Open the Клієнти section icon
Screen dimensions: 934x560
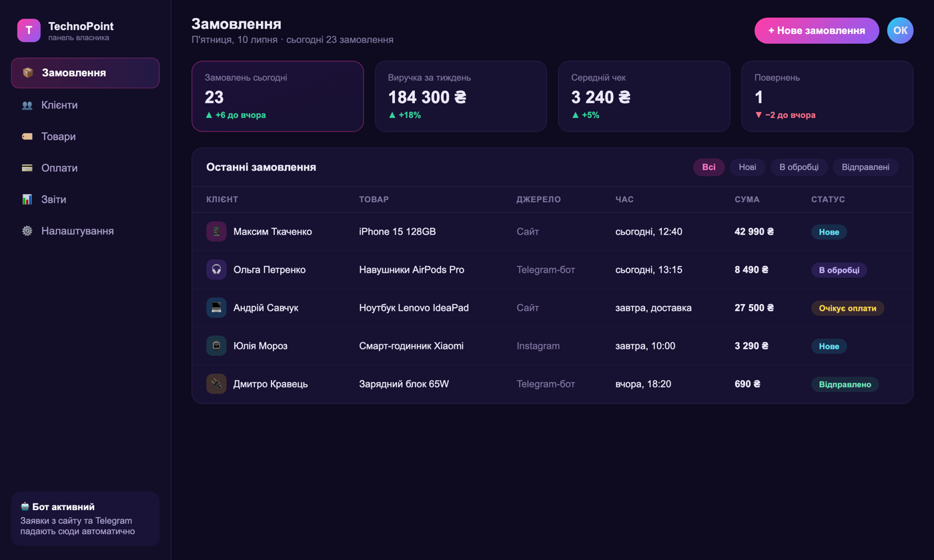[x=27, y=105]
